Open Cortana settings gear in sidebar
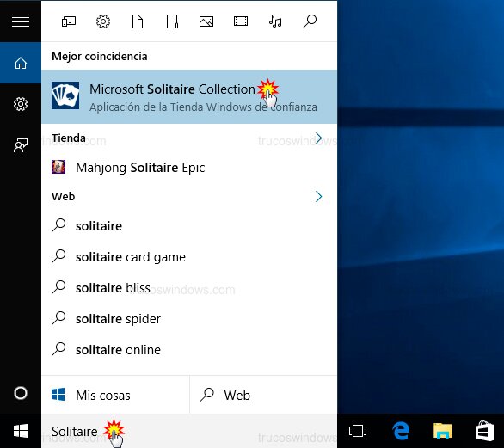The width and height of the screenshot is (504, 448). coord(21,104)
